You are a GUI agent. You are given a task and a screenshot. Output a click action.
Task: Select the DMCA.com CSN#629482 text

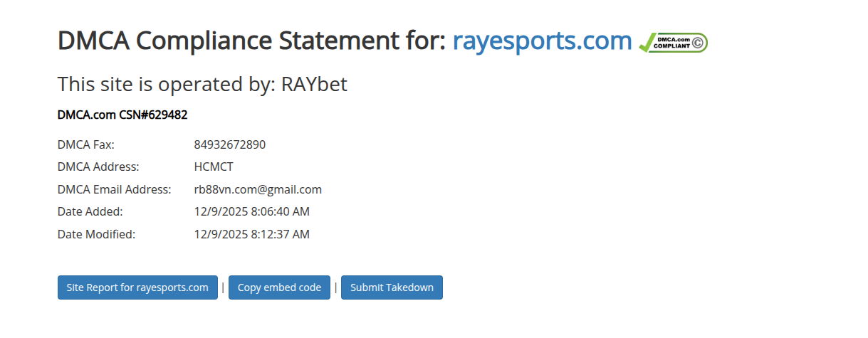point(122,115)
